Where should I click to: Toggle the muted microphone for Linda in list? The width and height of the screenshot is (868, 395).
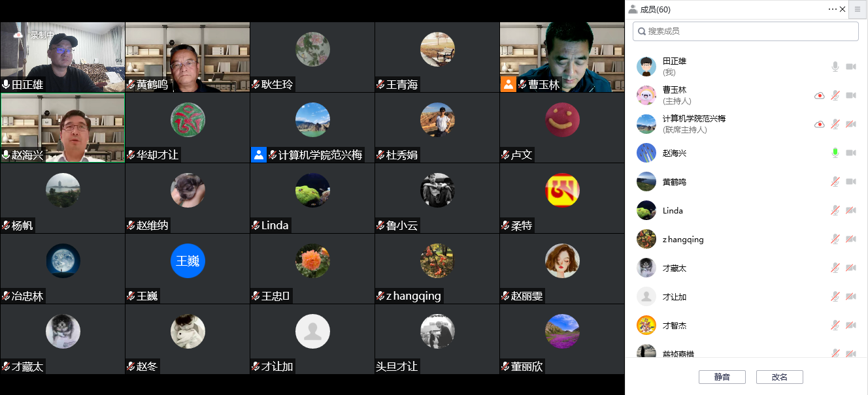[835, 210]
